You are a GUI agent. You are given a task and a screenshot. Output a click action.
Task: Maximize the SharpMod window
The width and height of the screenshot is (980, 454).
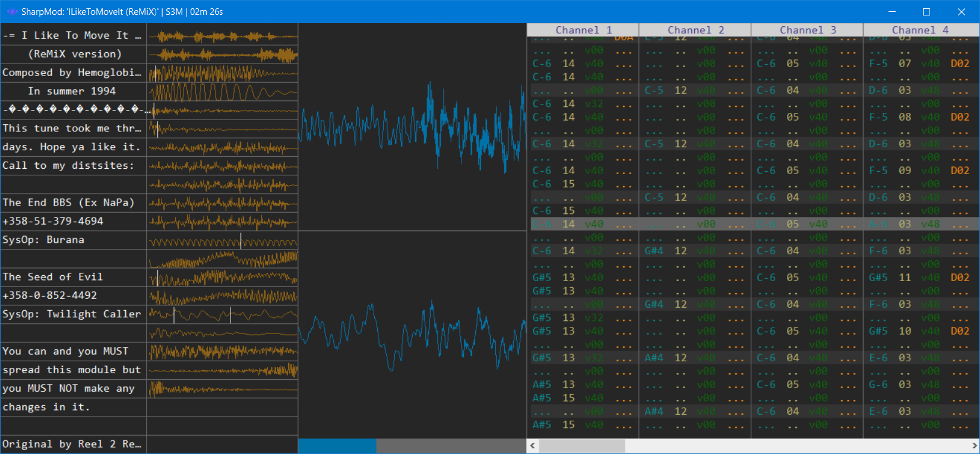(926, 12)
